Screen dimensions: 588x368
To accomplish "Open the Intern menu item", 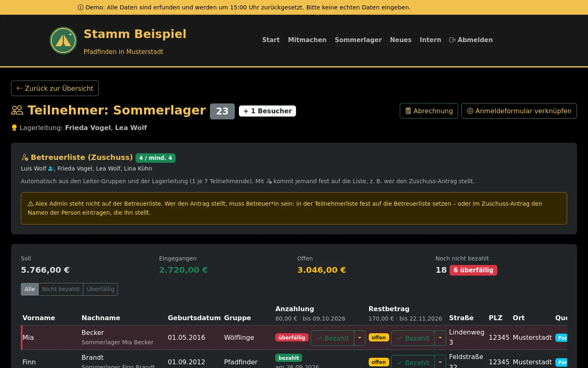I will pos(430,40).
